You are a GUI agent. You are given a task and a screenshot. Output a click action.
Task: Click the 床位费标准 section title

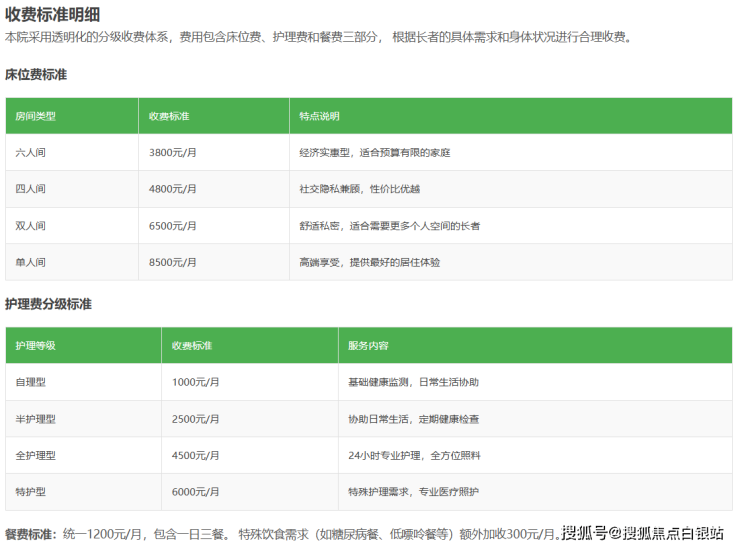click(x=36, y=75)
